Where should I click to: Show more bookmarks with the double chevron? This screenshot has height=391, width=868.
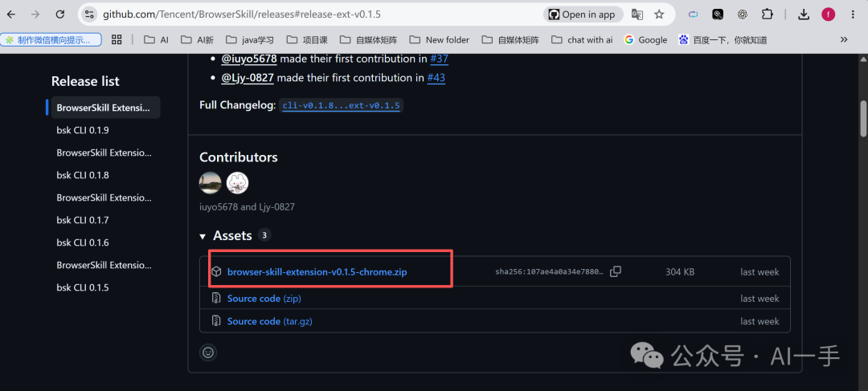pos(844,39)
